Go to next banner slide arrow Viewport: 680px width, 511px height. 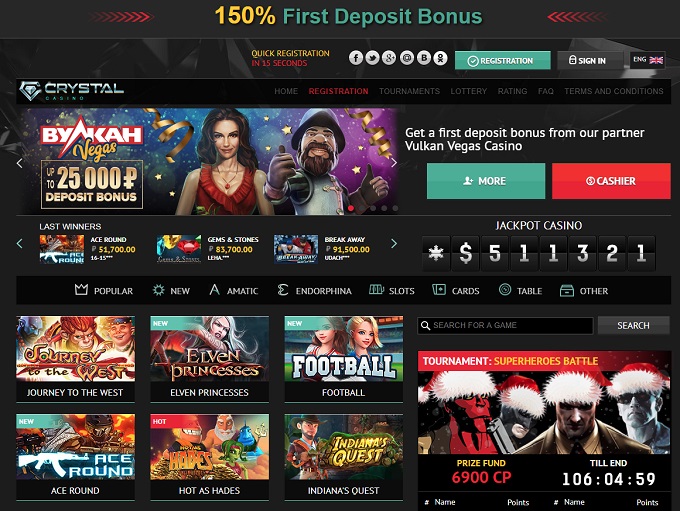(x=393, y=163)
